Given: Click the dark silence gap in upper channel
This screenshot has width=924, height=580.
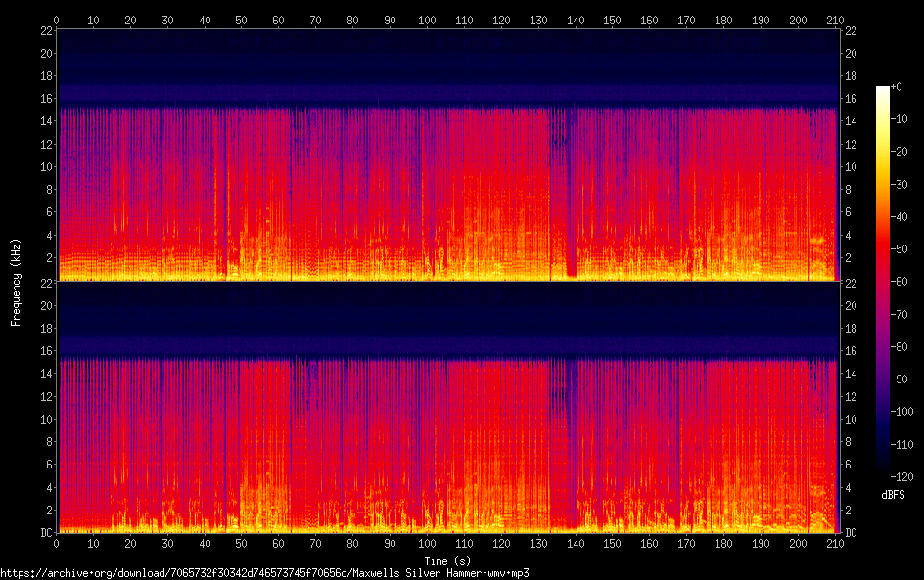Looking at the screenshot, I should click(571, 195).
